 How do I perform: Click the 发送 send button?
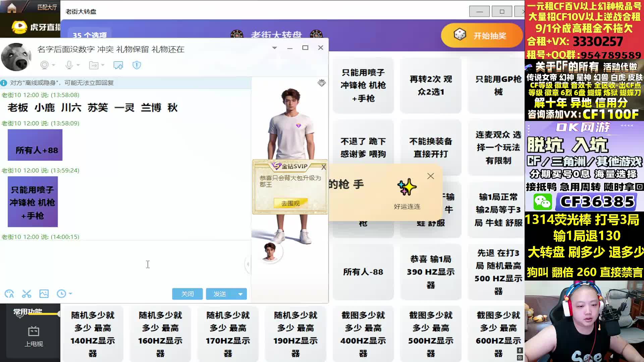coord(220,294)
